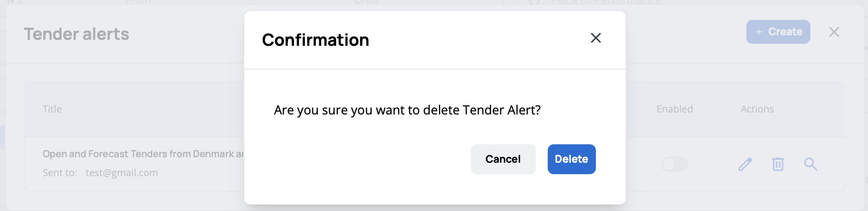The width and height of the screenshot is (868, 211).
Task: Click the magnifier search icon in Actions
Action: (x=810, y=164)
